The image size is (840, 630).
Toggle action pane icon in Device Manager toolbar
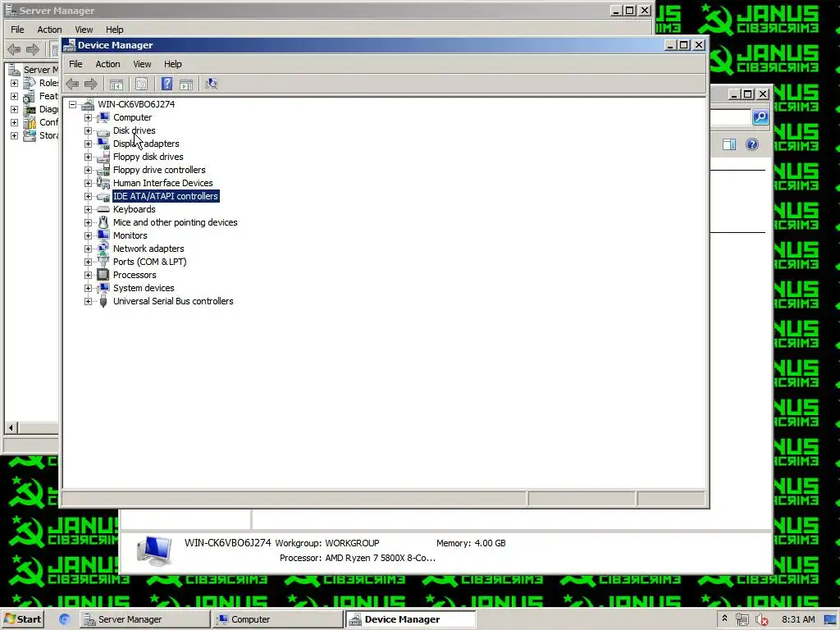[x=186, y=84]
